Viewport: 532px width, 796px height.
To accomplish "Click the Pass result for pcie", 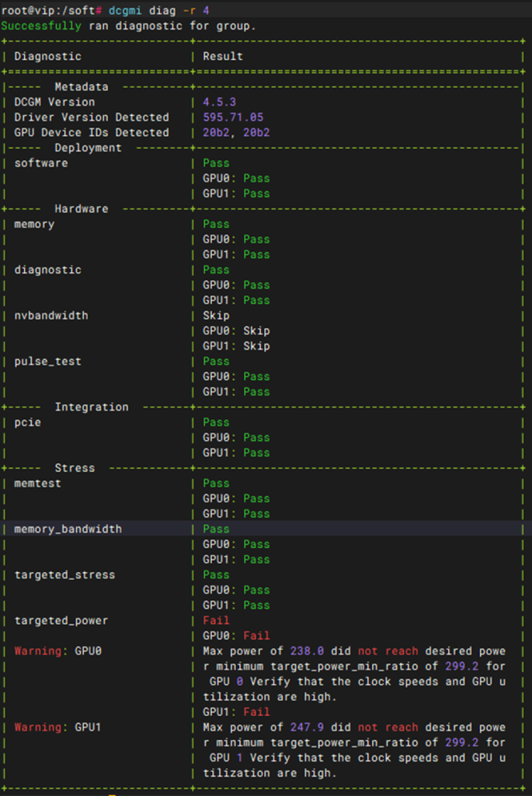I will (x=216, y=422).
